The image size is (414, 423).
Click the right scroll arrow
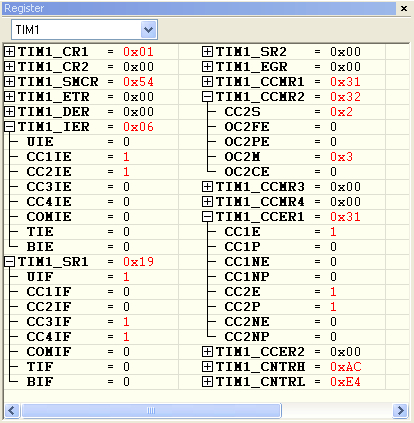pyautogui.click(x=400, y=410)
